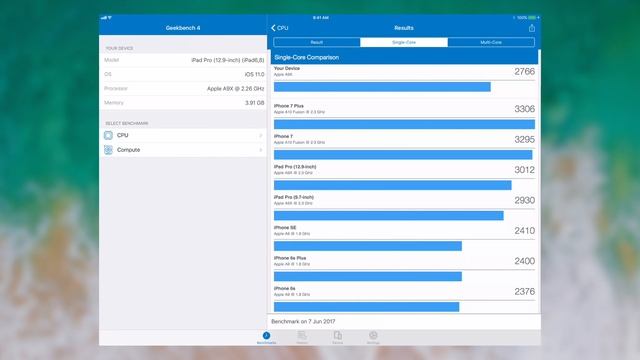This screenshot has height=360, width=640.
Task: Select the Model row showing iPad Pro (12.9-inch)
Action: (183, 60)
